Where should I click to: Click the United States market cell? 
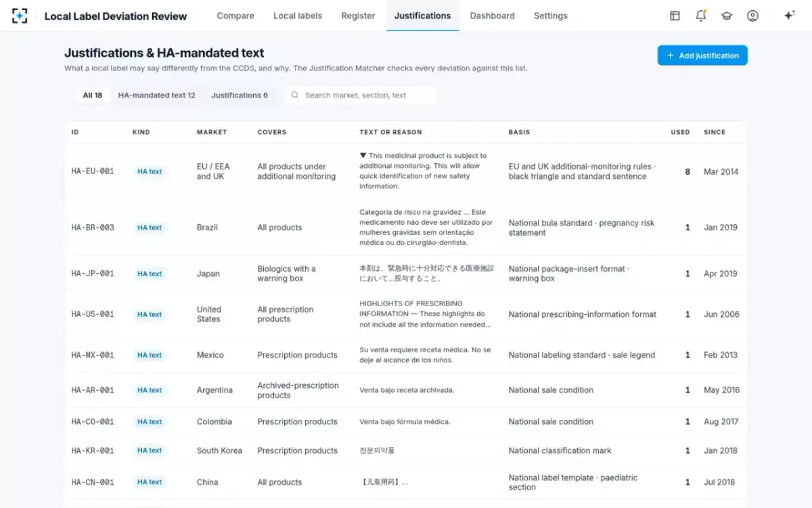(209, 314)
